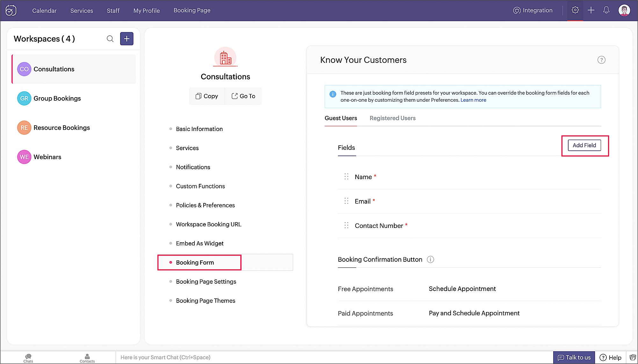
Task: Open the settings gear icon
Action: tap(575, 10)
